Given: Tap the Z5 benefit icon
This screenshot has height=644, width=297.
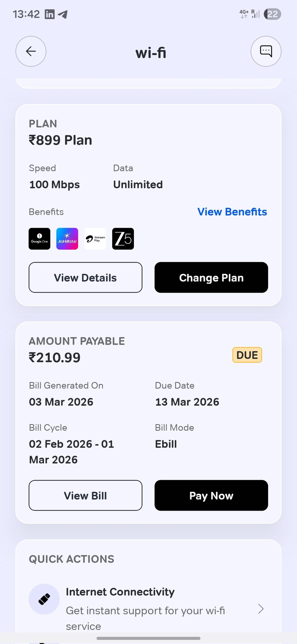Looking at the screenshot, I should coord(123,239).
